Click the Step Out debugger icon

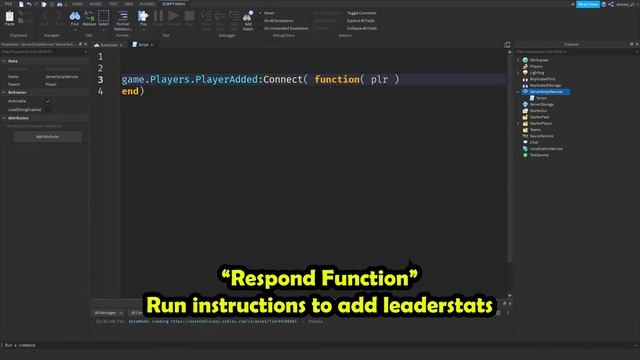234,16
